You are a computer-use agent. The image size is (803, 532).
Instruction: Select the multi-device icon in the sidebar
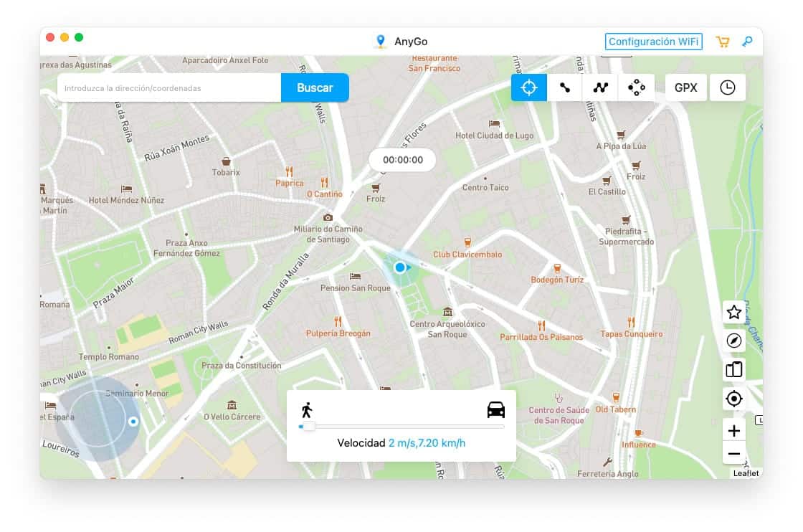point(733,370)
